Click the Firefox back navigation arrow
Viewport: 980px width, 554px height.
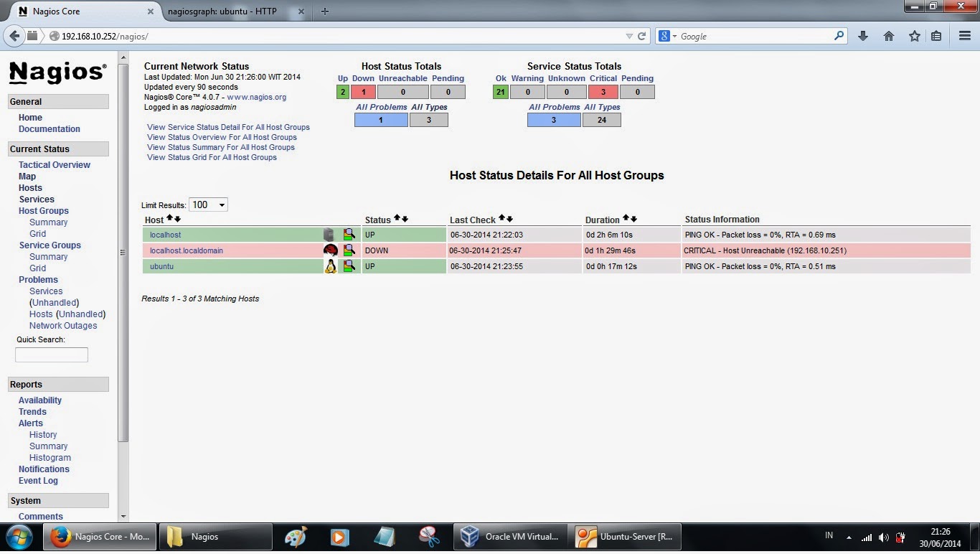coord(14,35)
